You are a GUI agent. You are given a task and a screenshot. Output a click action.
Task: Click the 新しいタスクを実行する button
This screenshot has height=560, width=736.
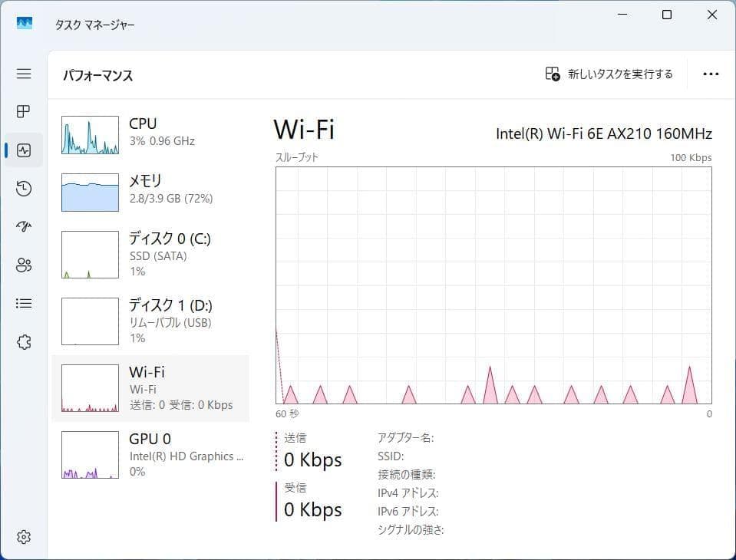pos(609,74)
